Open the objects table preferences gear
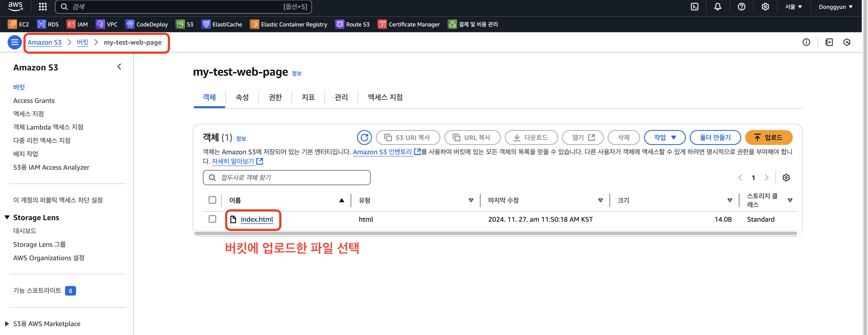This screenshot has width=868, height=335. pyautogui.click(x=786, y=178)
